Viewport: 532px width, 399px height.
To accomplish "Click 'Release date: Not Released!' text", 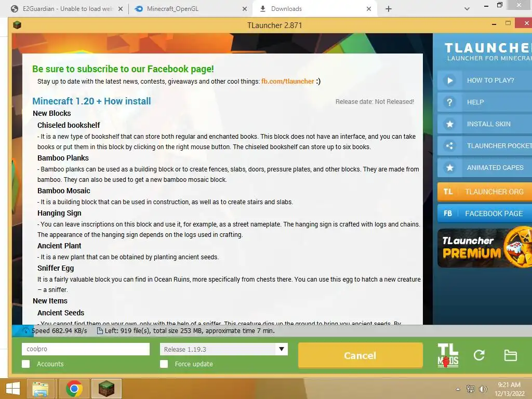I will 375,102.
